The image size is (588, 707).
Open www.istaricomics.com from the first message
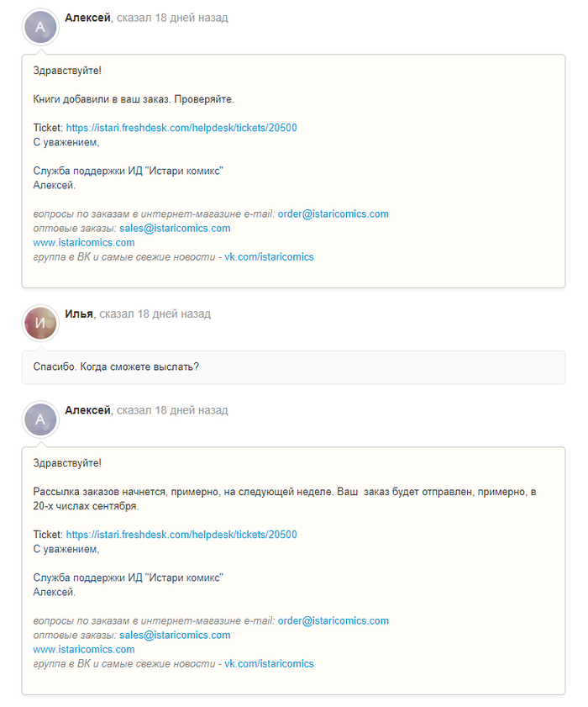[x=84, y=243]
